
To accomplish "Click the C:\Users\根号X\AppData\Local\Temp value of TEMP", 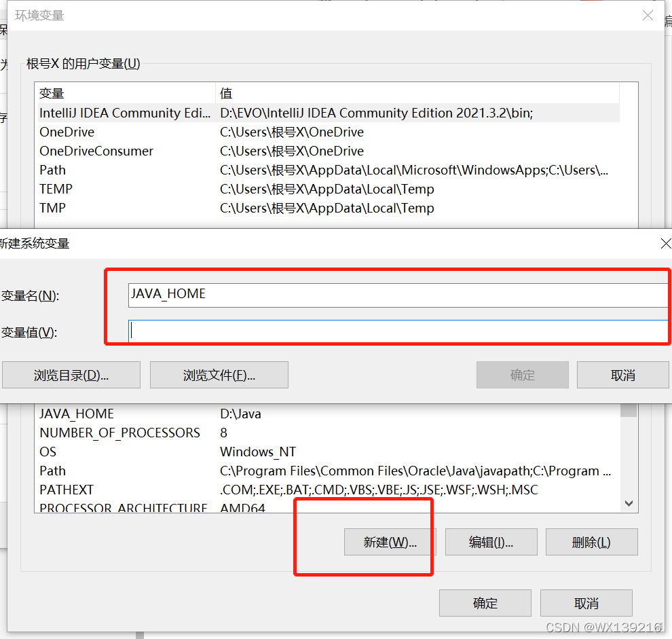I will 327,189.
